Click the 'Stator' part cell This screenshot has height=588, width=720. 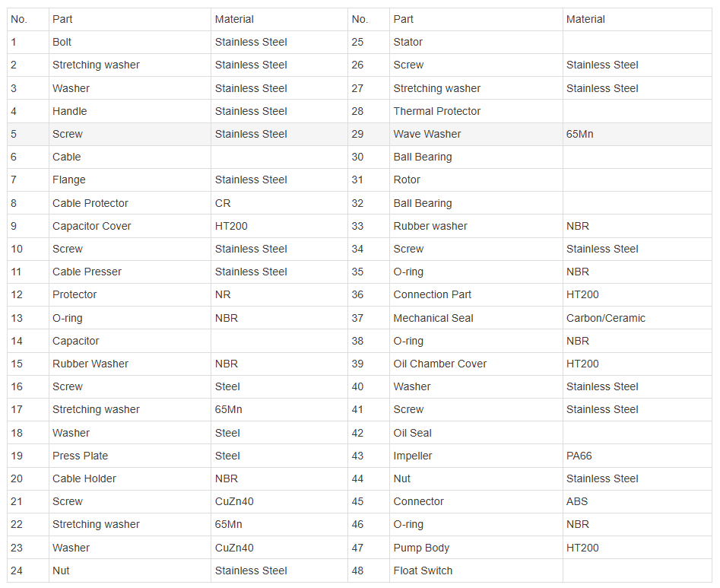pos(476,43)
